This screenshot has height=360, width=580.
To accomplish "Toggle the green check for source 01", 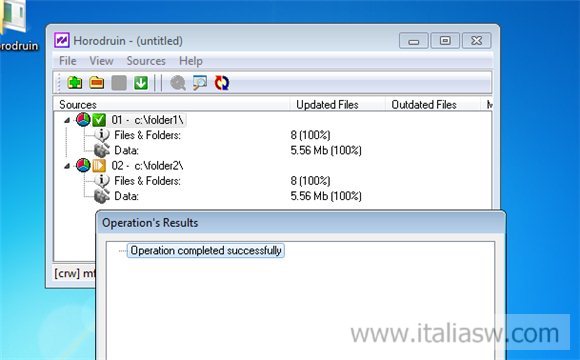I will [99, 120].
